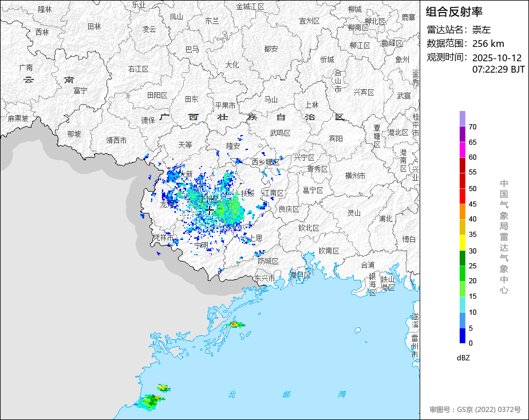
Task: Click the radar echo cell near Beibu Gulf coast
Action: (234, 324)
